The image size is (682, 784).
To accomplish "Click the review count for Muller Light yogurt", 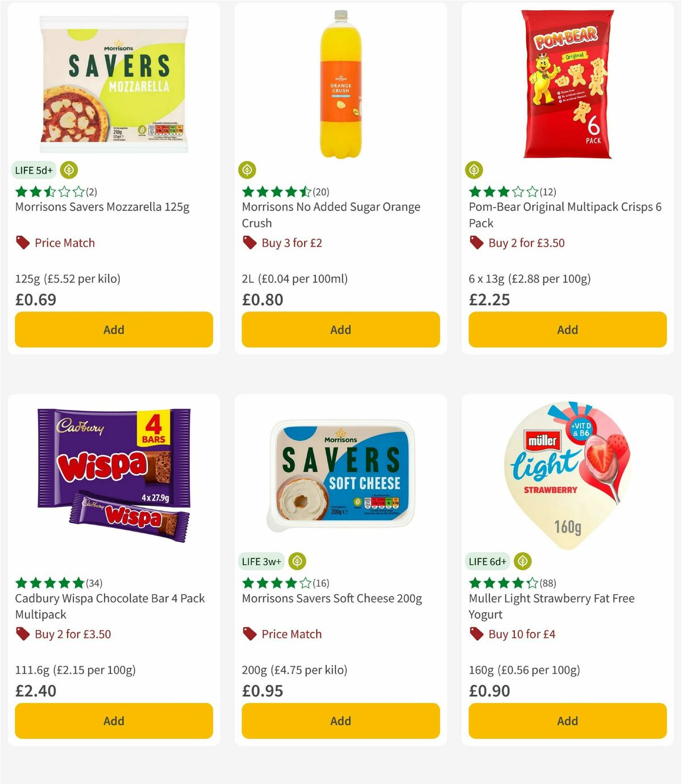I will point(548,582).
